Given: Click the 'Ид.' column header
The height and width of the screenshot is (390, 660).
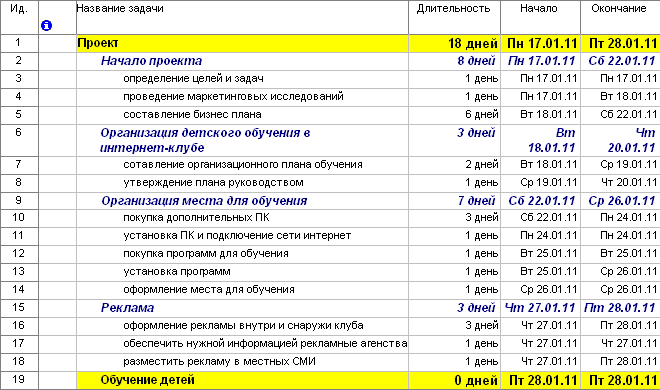Looking at the screenshot, I should pyautogui.click(x=19, y=8).
